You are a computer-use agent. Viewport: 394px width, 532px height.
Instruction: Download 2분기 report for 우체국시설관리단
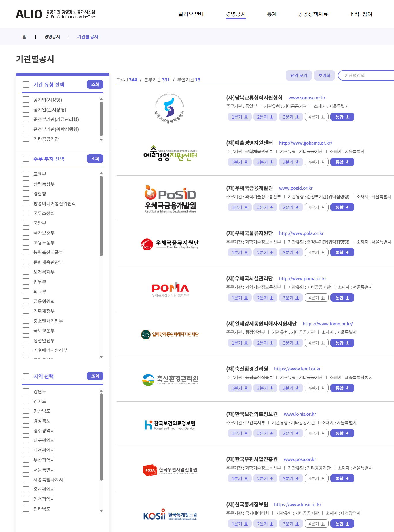tap(265, 298)
